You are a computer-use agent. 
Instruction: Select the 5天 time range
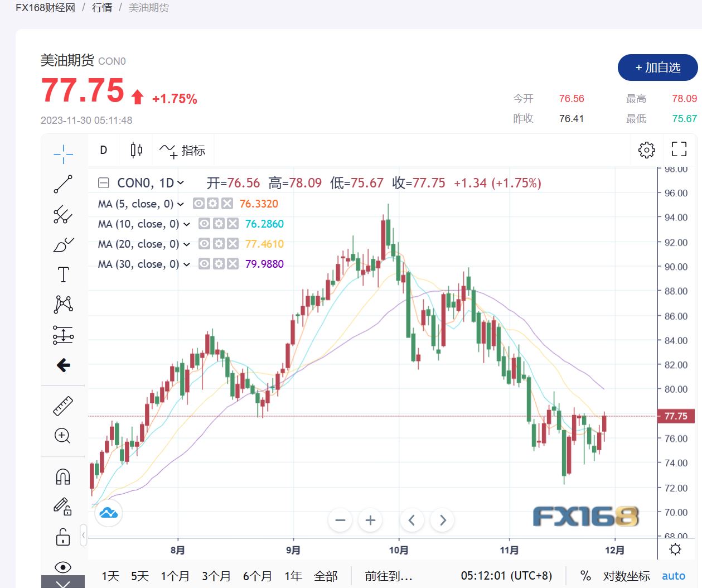[x=140, y=576]
